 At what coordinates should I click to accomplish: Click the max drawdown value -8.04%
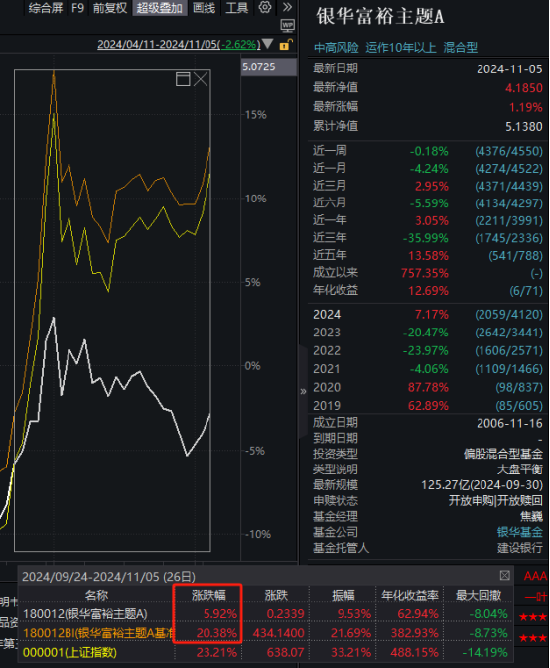click(x=488, y=614)
